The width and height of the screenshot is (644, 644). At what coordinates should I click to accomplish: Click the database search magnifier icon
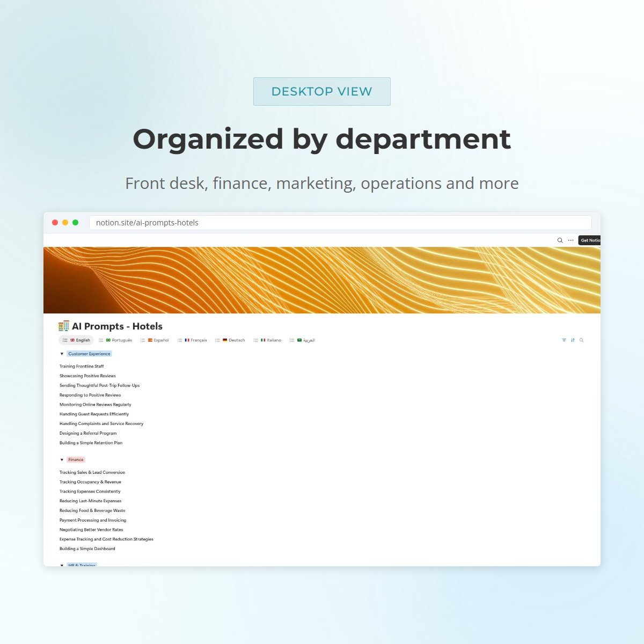click(581, 340)
